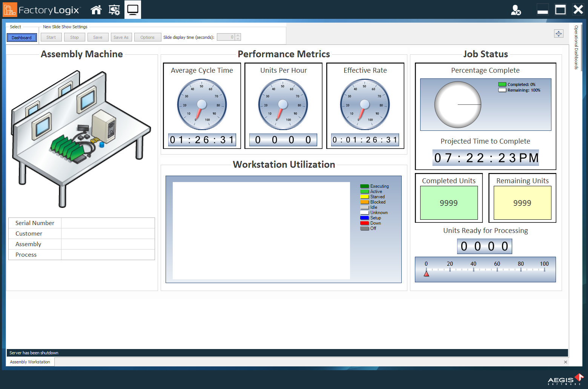Select the slide show configuration icon
The width and height of the screenshot is (588, 389).
click(114, 10)
